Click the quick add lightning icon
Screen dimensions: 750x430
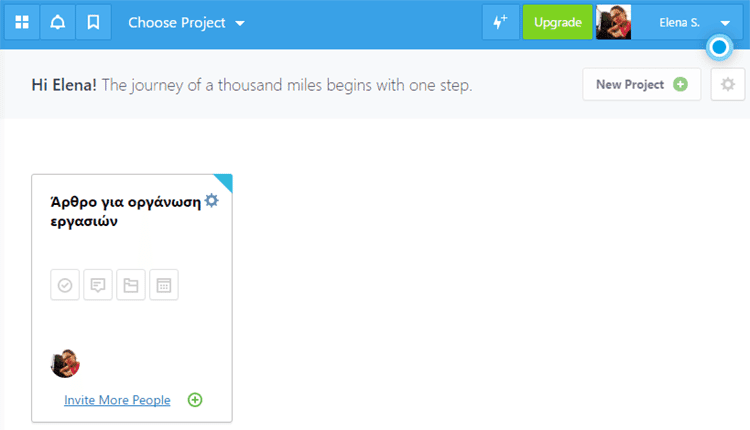click(500, 22)
